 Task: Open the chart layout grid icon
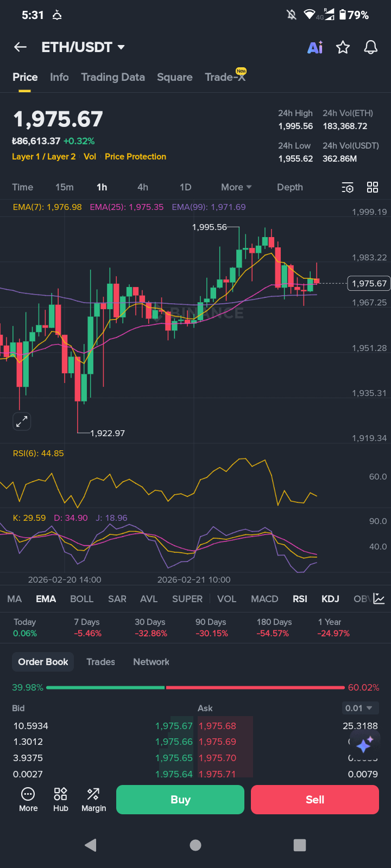point(373,187)
